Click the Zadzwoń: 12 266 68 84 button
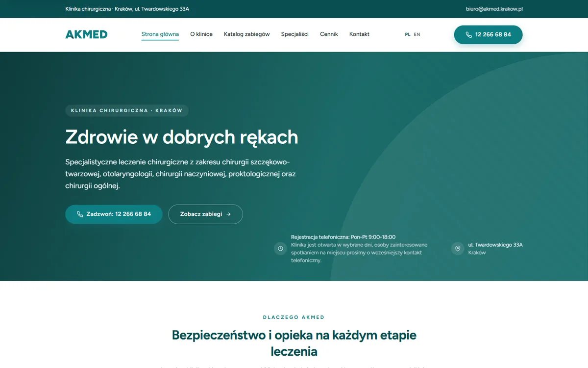The width and height of the screenshot is (588, 368). point(114,214)
